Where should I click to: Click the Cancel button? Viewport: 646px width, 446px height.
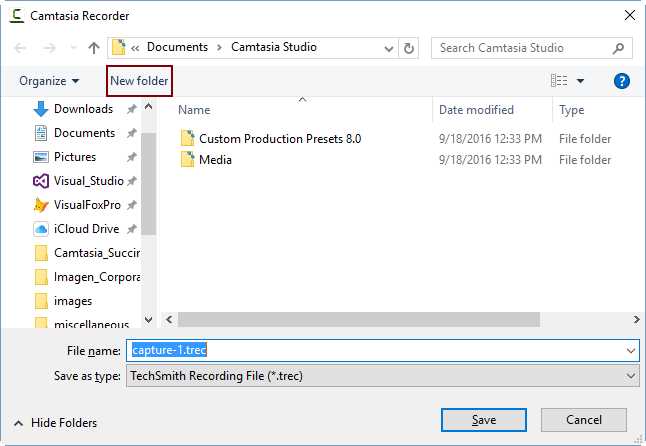pos(584,420)
